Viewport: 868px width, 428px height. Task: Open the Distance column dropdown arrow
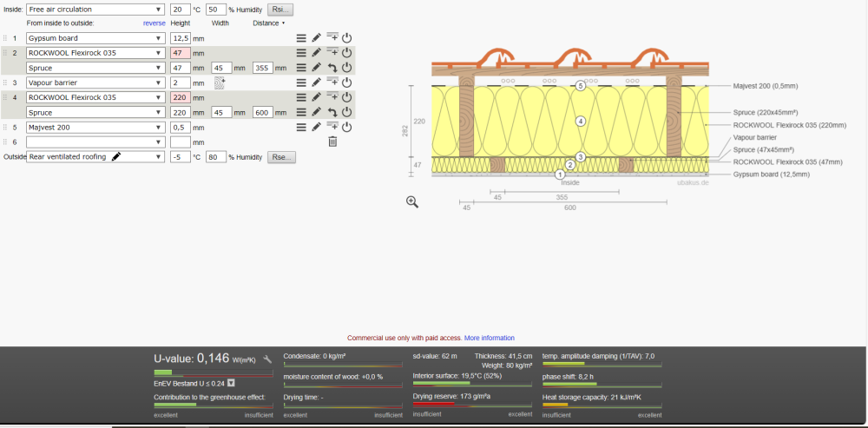[284, 23]
